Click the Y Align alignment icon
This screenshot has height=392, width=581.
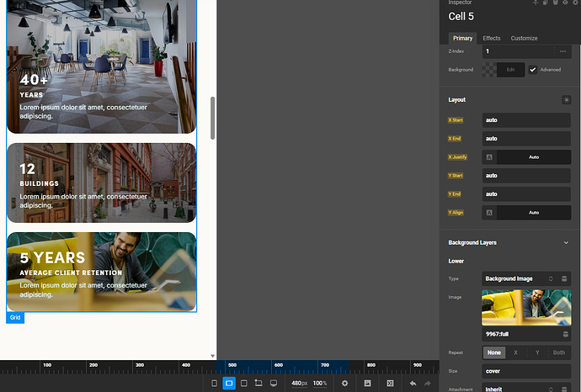pyautogui.click(x=489, y=213)
